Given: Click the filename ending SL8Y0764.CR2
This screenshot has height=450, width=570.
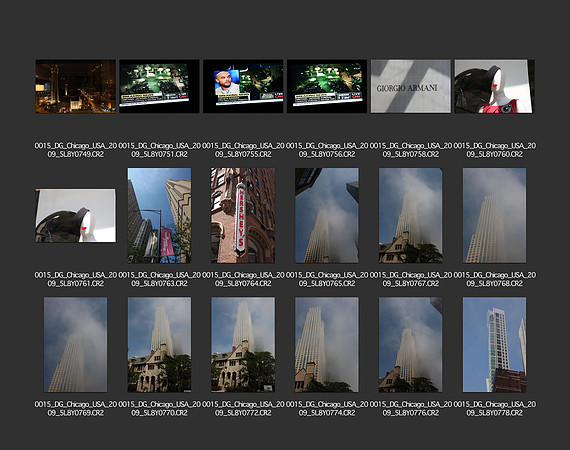Looking at the screenshot, I should [x=243, y=279].
